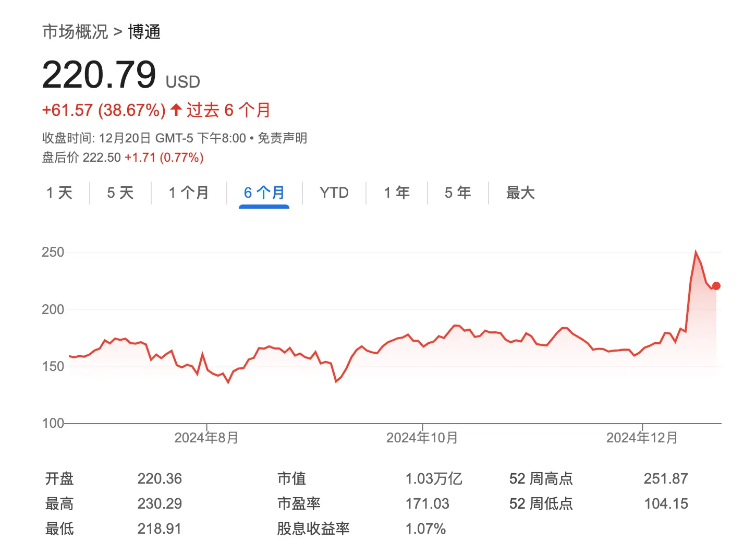The width and height of the screenshot is (756, 553).
Task: Click the 100 y-axis label
Action: (x=53, y=423)
